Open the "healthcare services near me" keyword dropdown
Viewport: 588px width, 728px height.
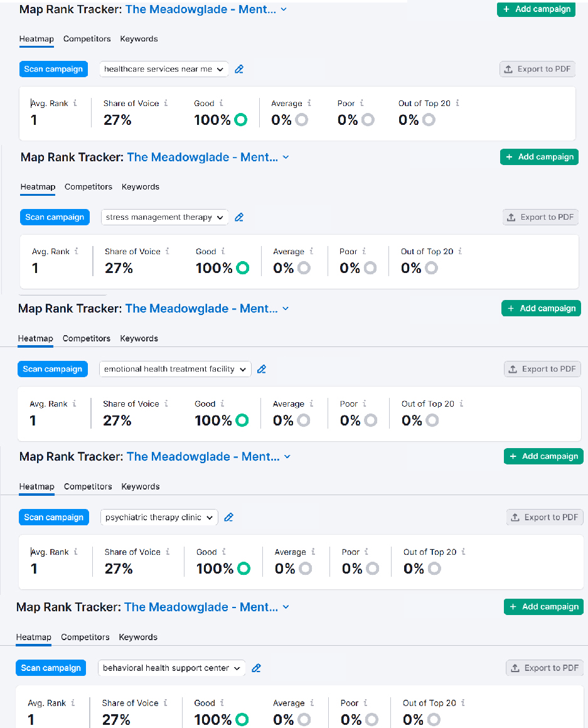coord(164,69)
